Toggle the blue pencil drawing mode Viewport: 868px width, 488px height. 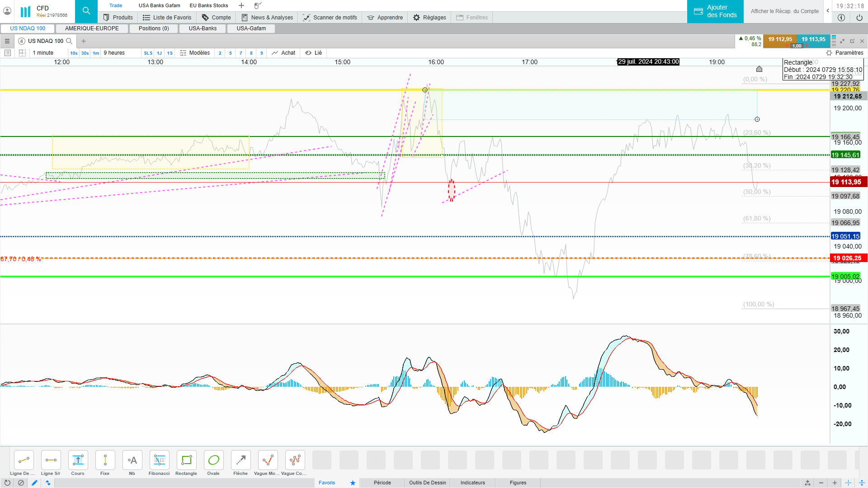click(x=34, y=483)
